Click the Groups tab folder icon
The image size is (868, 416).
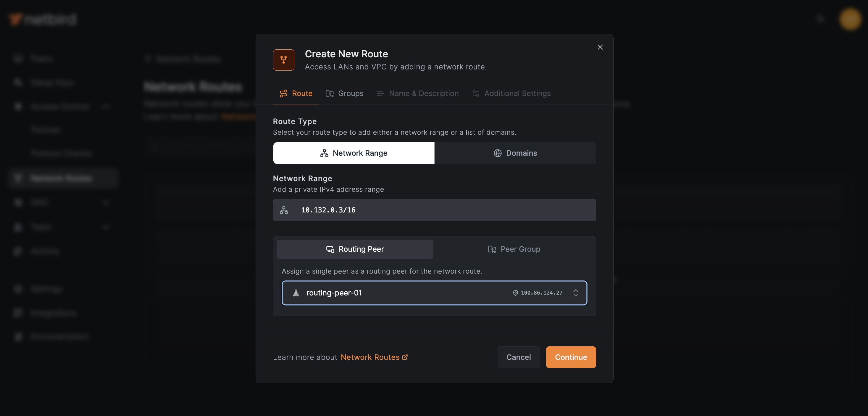pyautogui.click(x=329, y=94)
